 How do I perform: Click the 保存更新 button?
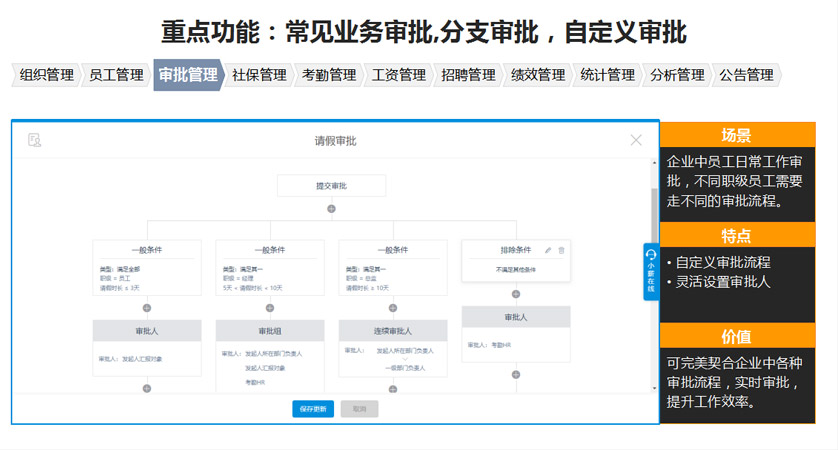313,409
